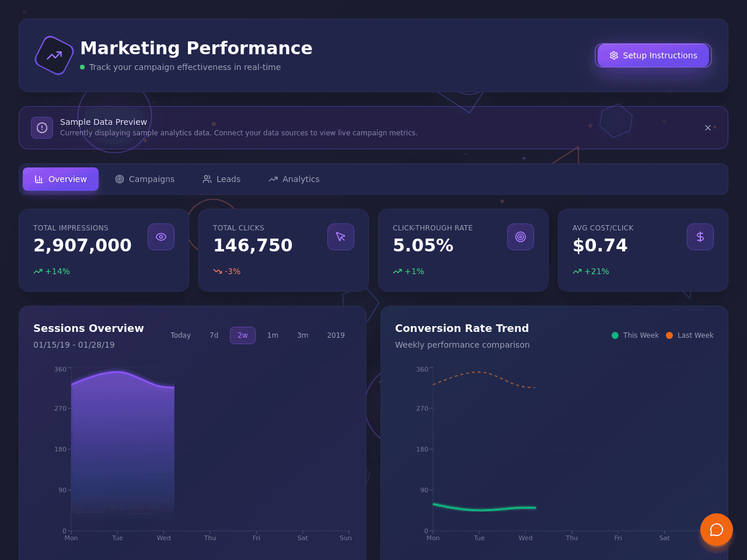The height and width of the screenshot is (560, 747).
Task: Click the Conversion Rate Trend heading
Action: [462, 328]
